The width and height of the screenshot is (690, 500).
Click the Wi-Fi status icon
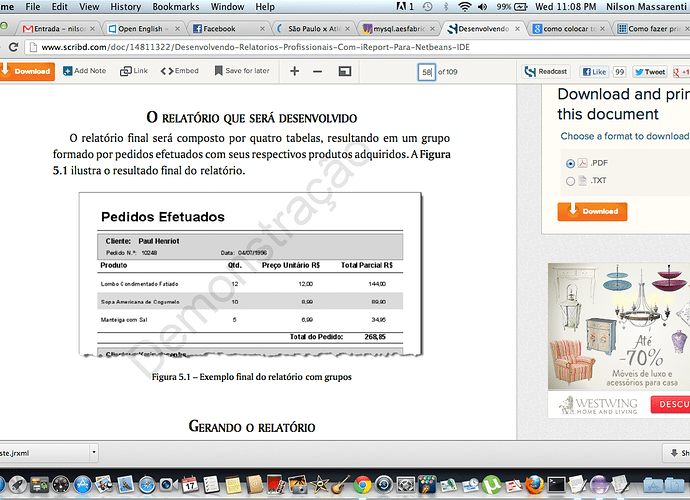point(464,7)
